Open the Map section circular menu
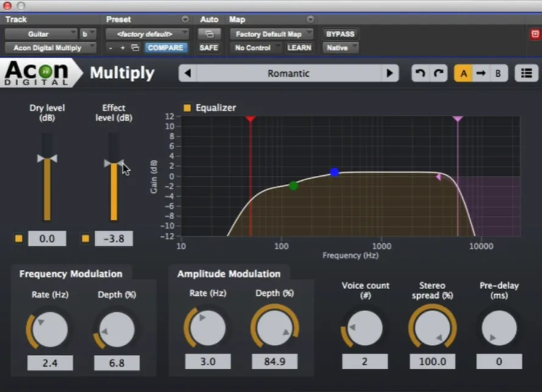542x392 pixels. point(310,19)
